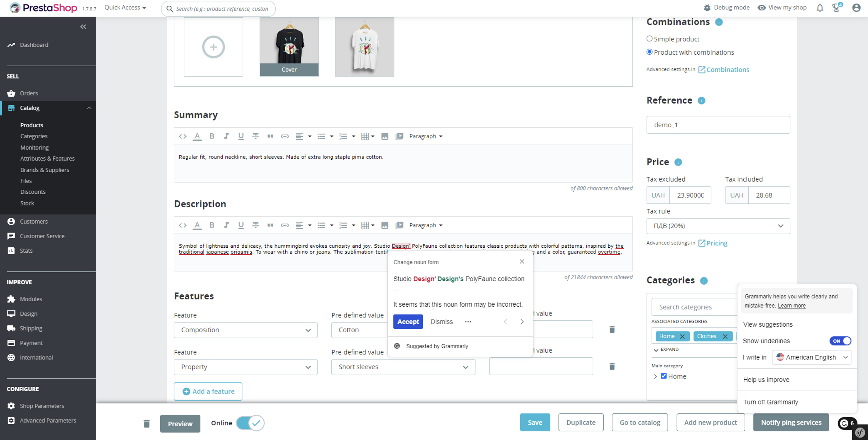Click Description editor italic icon
868x440 pixels.
[226, 225]
